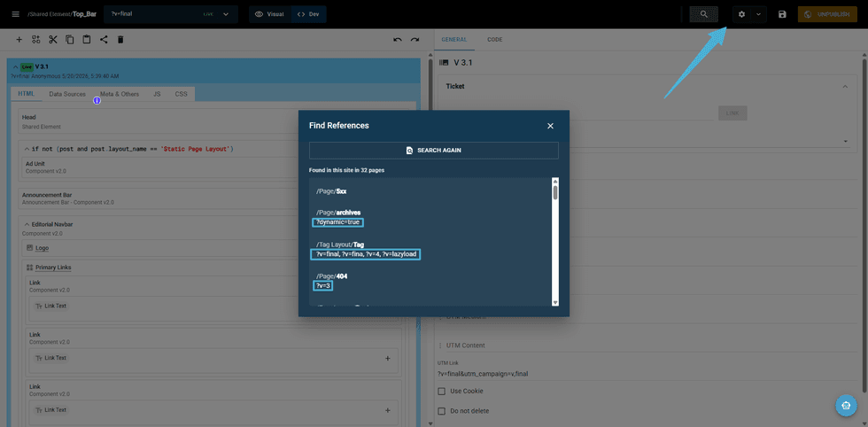Switch to the GENERAL panel tab
The height and width of the screenshot is (427, 868).
coord(453,40)
